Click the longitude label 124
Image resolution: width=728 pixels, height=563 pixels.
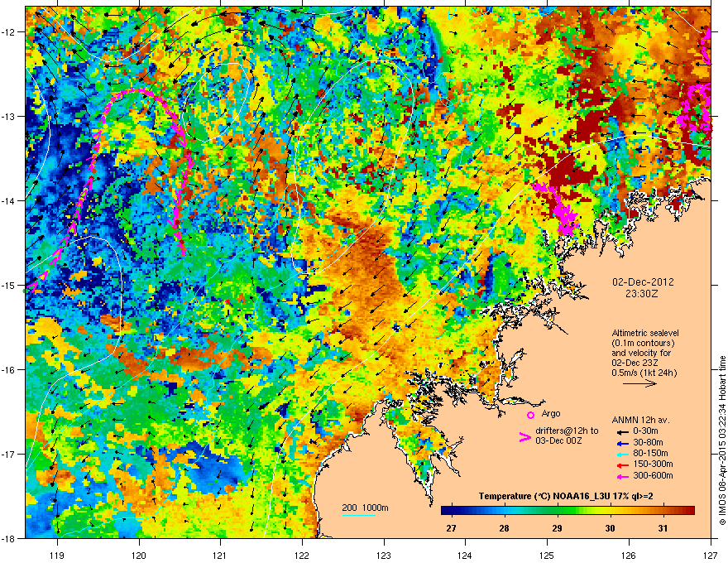[x=465, y=556]
